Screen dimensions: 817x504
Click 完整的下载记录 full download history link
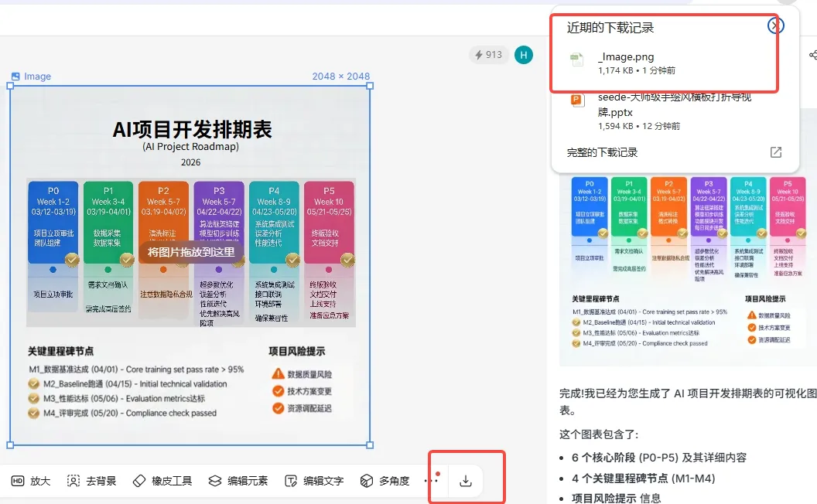[602, 152]
